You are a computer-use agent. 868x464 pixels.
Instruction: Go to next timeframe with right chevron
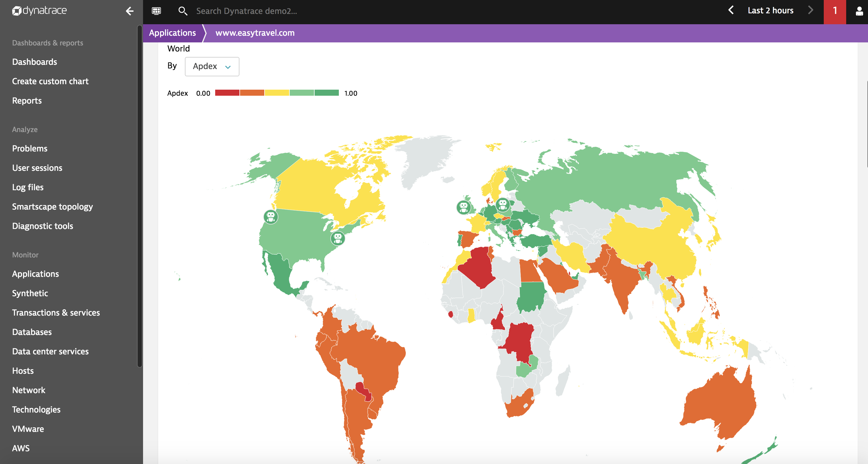click(810, 10)
